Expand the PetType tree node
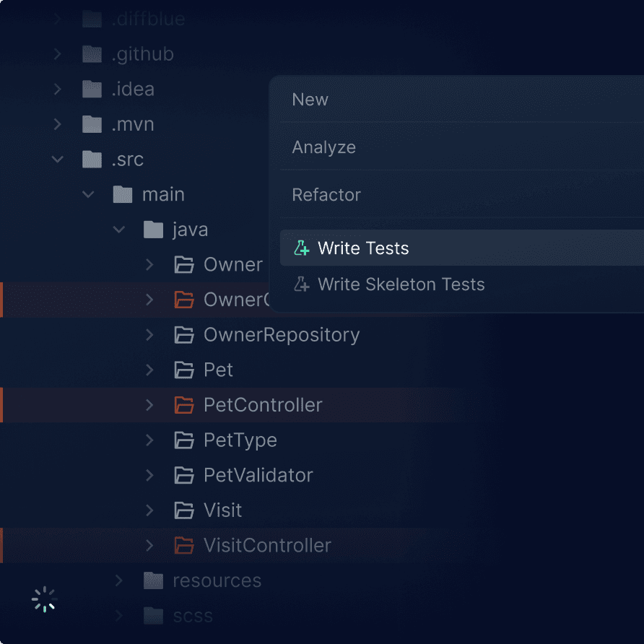 (x=149, y=440)
